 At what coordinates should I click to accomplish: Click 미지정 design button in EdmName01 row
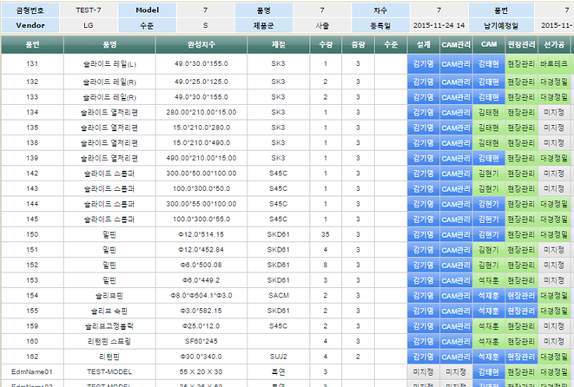(423, 372)
